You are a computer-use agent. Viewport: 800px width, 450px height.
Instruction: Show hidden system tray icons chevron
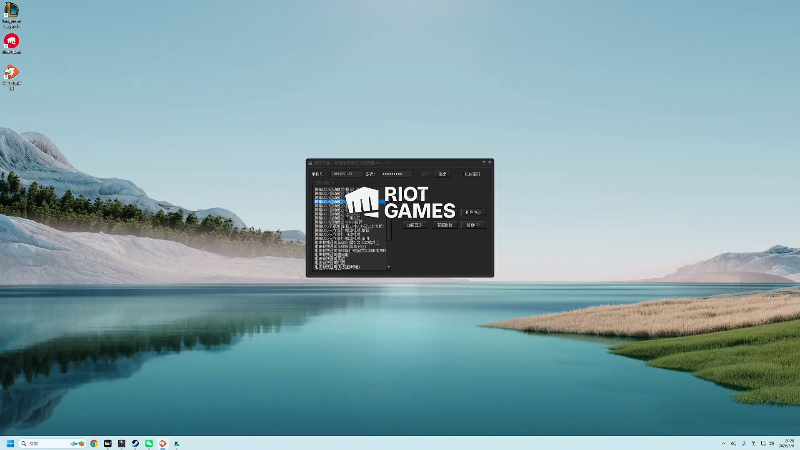coord(723,443)
